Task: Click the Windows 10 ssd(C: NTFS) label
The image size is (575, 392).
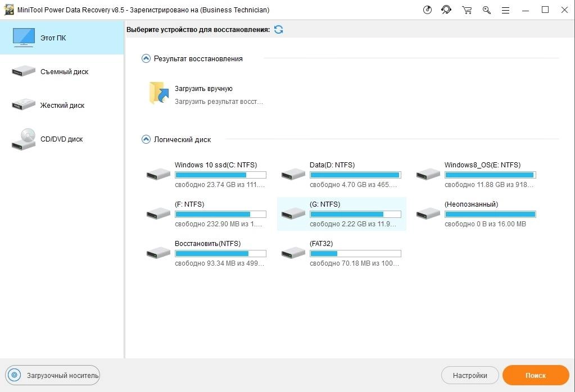Action: [216, 165]
